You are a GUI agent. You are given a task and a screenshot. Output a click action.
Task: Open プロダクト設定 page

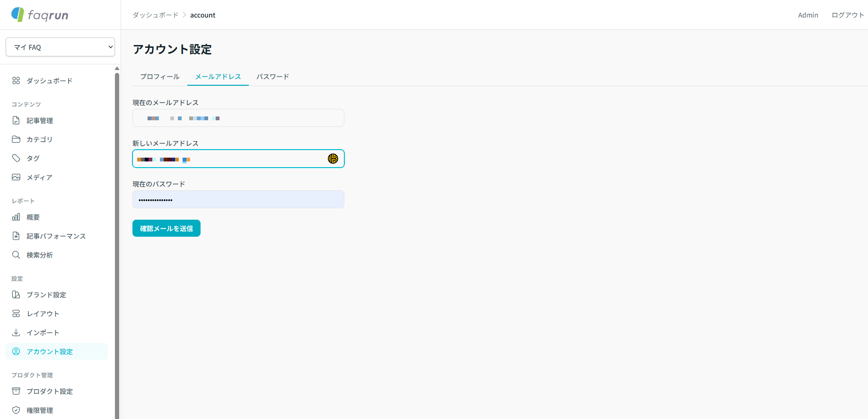click(x=57, y=391)
